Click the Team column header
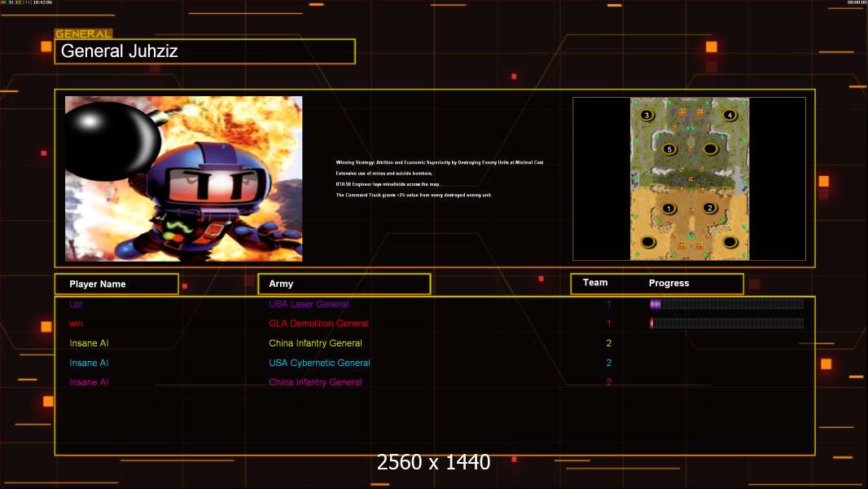868x489 pixels. coord(595,283)
